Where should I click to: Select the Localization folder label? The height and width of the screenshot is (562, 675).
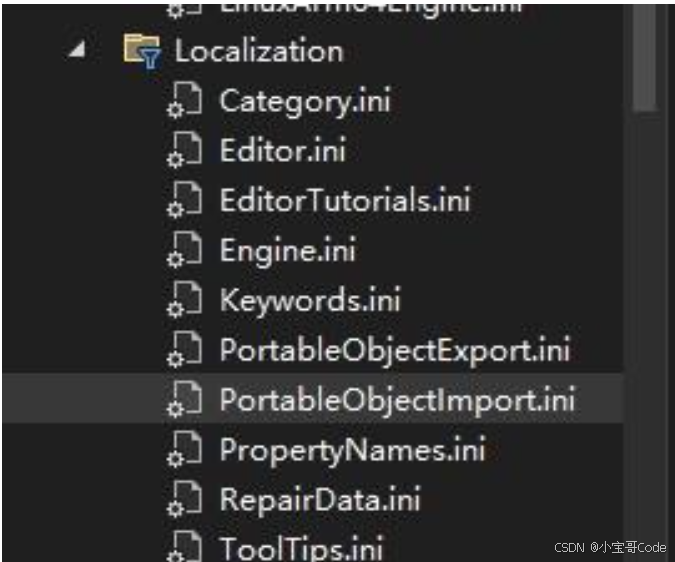coord(259,51)
